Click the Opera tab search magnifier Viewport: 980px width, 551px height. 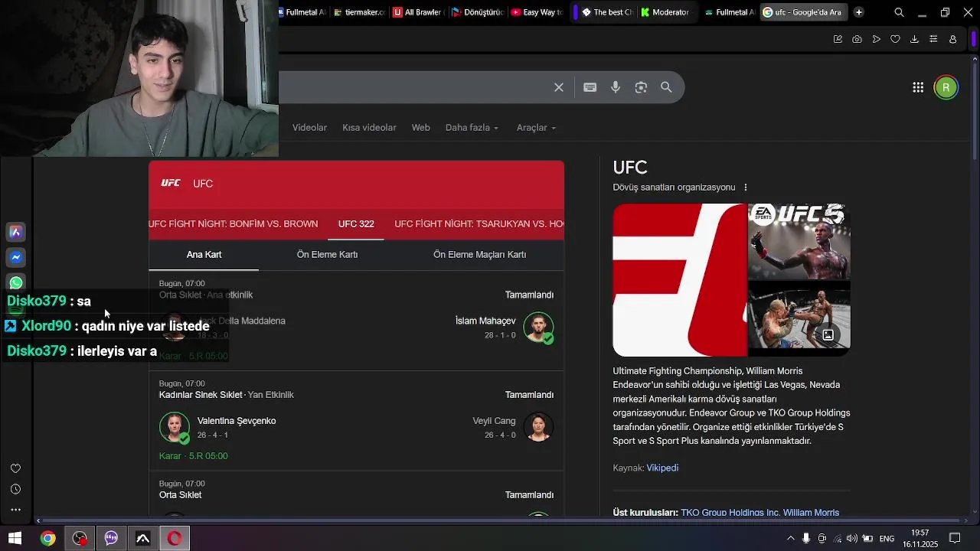[899, 12]
